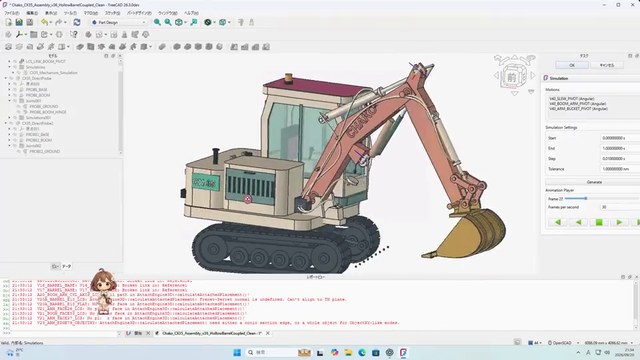Select V40_SLEW_PIVOT (Angular) in Motions list
This screenshot has height=360, width=640.
tap(571, 99)
